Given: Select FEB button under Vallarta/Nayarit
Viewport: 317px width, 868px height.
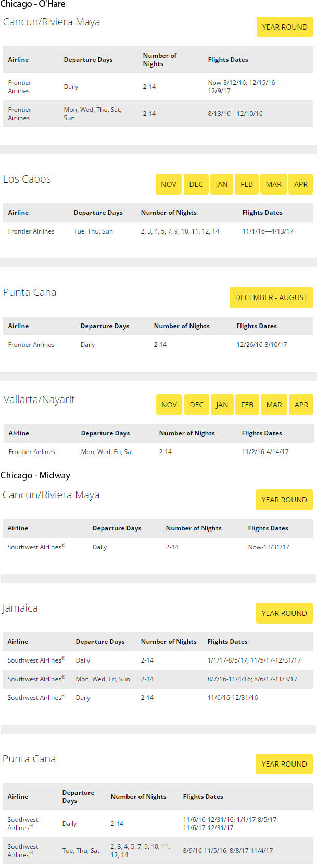Looking at the screenshot, I should tap(247, 405).
